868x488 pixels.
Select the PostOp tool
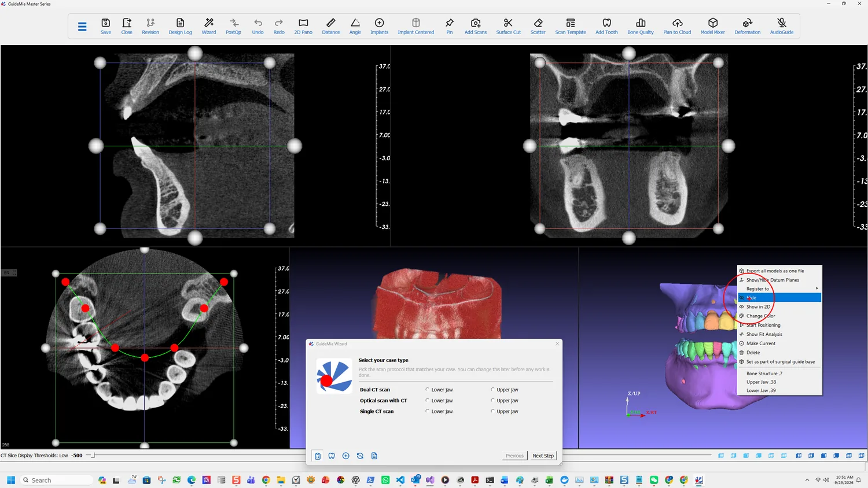(234, 26)
